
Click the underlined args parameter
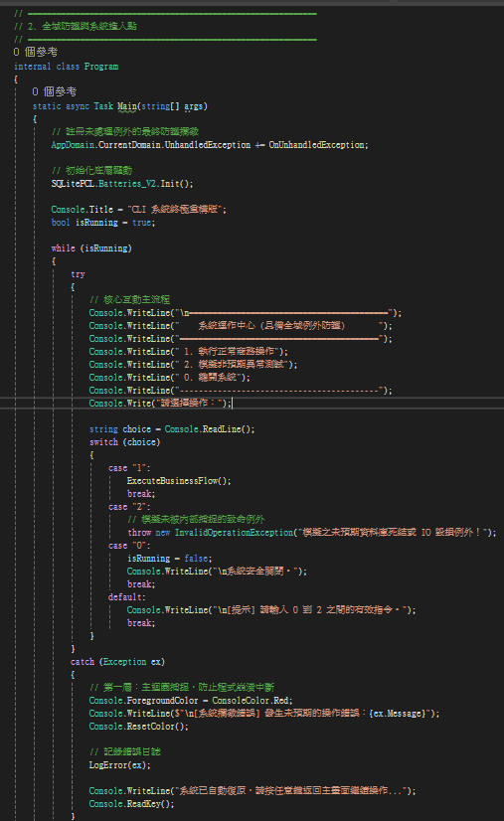tap(193, 105)
